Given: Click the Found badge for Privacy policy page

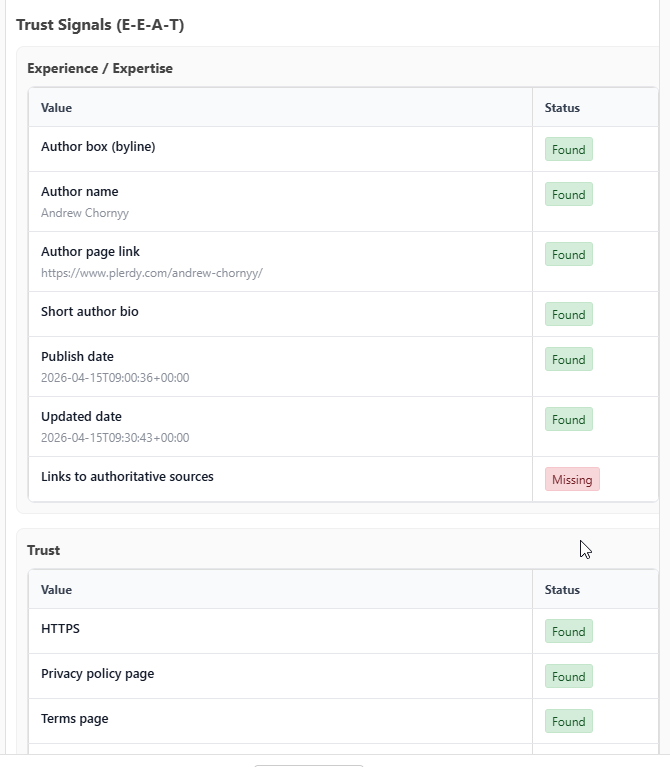Looking at the screenshot, I should pyautogui.click(x=568, y=677).
